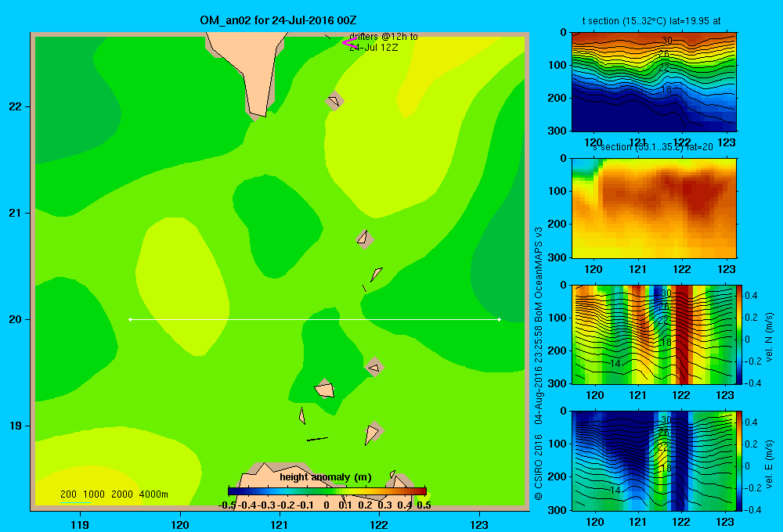Click the 's section (33.1..35.2) lat=20' title
The image size is (783, 532).
pyautogui.click(x=653, y=147)
